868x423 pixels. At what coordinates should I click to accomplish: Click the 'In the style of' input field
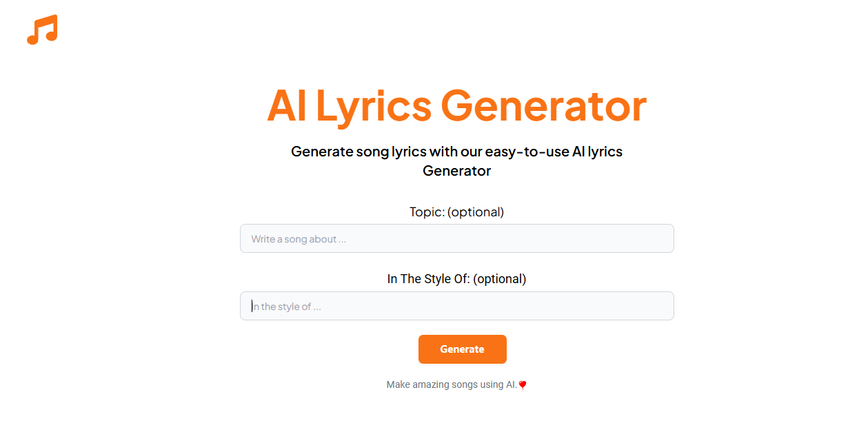(456, 307)
